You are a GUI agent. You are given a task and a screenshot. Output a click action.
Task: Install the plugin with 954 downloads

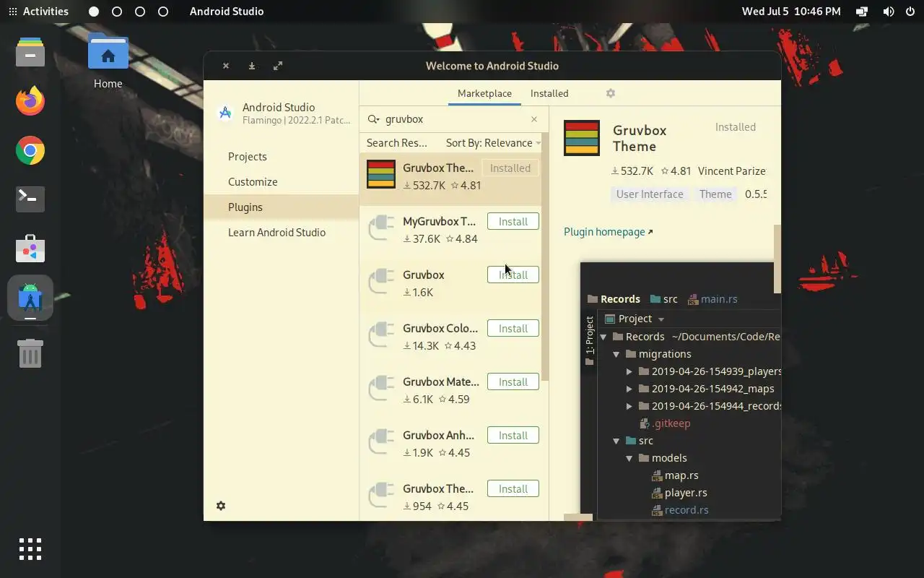pos(513,489)
